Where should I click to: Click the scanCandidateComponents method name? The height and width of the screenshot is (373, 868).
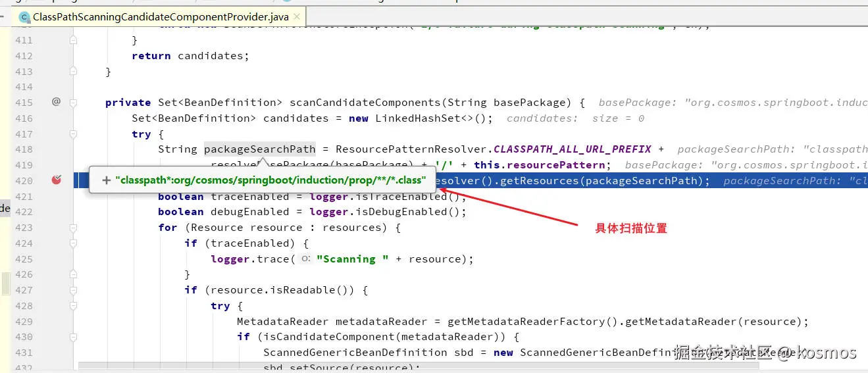tap(365, 103)
